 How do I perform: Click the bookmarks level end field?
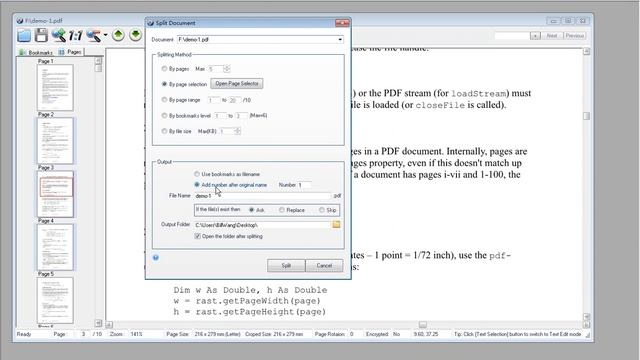241,116
